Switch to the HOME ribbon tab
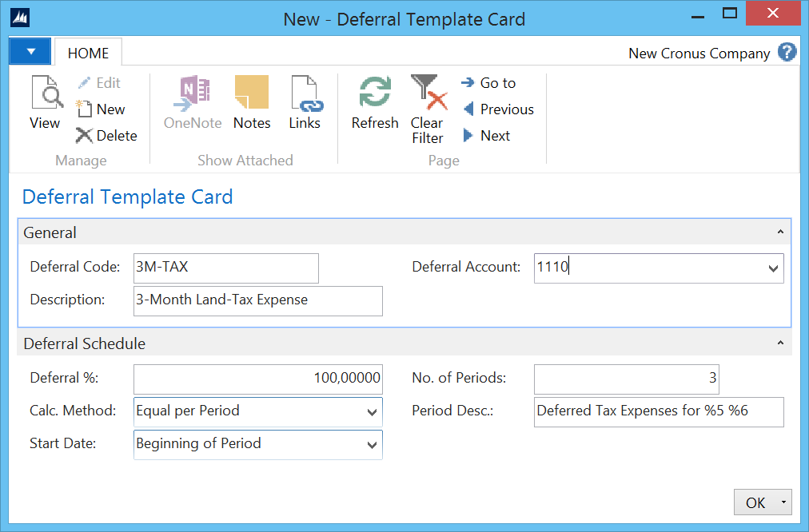809x532 pixels. 87,52
